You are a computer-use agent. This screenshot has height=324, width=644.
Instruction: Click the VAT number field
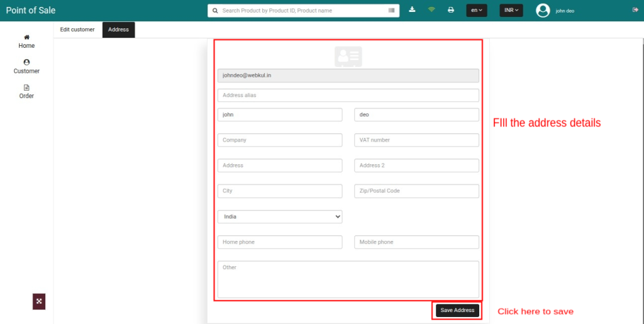coord(416,140)
